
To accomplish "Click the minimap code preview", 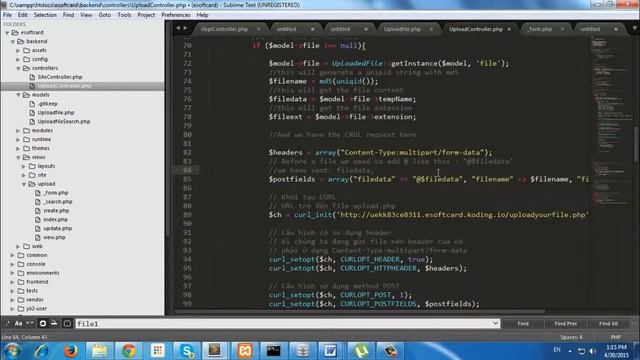I will pos(611,122).
